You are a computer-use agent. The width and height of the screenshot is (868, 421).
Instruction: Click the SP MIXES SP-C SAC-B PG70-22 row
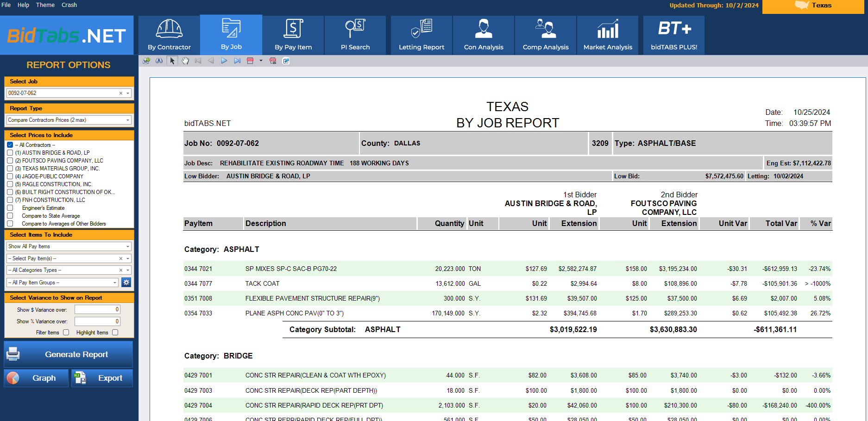click(x=508, y=269)
